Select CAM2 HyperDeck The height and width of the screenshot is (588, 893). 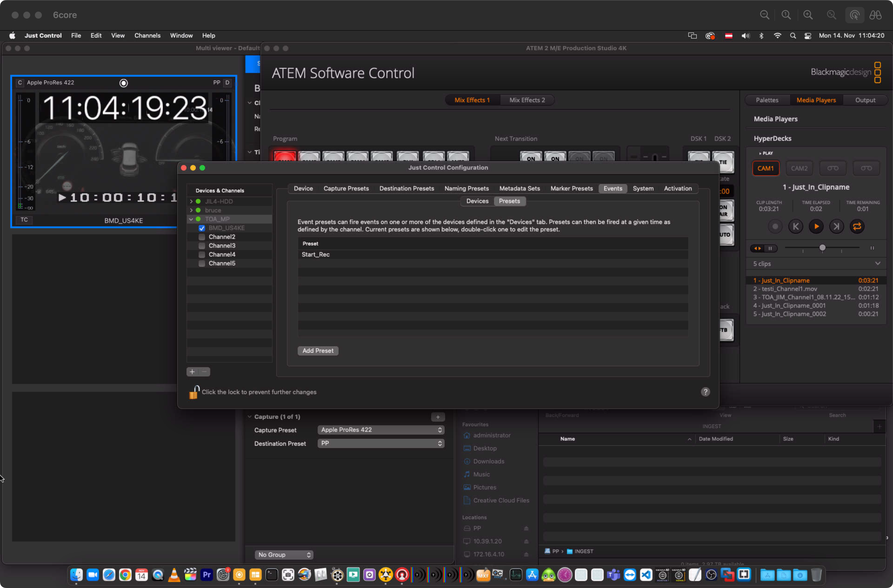pyautogui.click(x=799, y=168)
